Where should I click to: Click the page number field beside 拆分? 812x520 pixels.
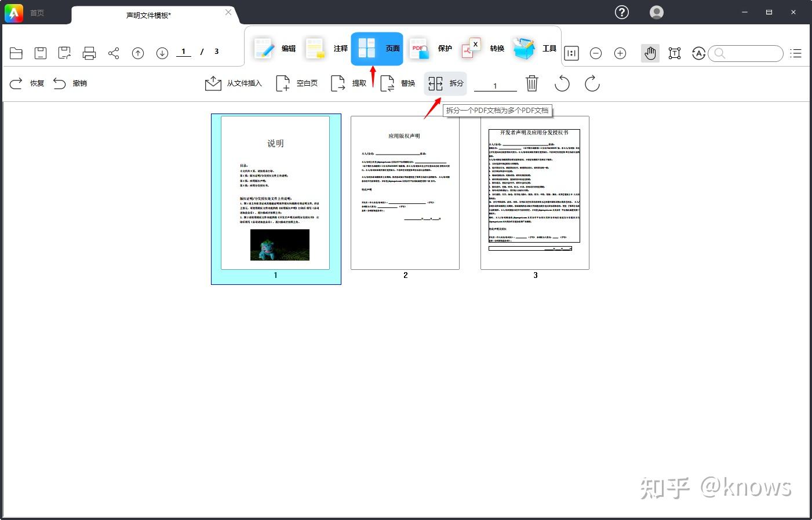pyautogui.click(x=495, y=86)
